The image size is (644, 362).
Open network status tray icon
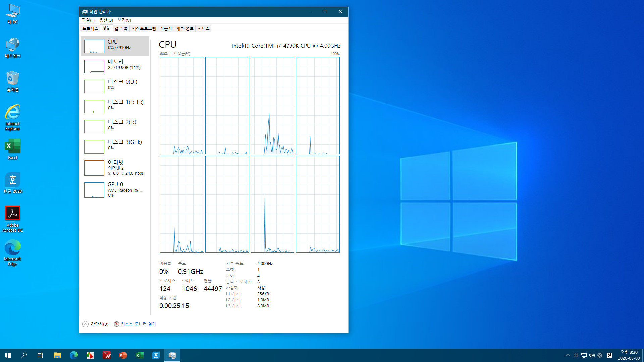pos(584,355)
